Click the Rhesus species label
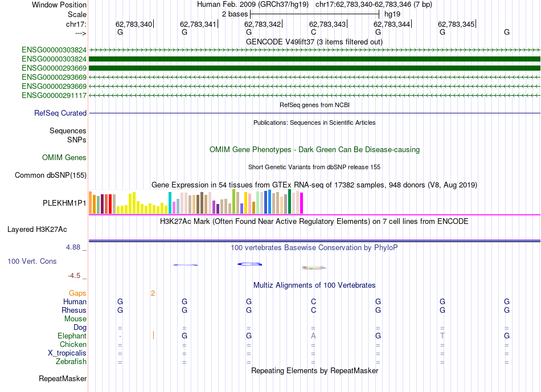541x392 pixels. point(74,310)
